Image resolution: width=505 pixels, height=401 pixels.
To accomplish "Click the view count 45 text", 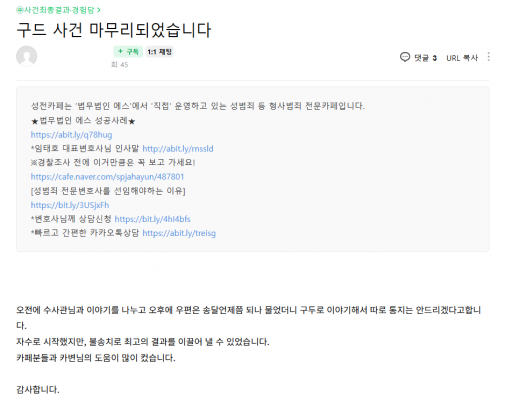I will [x=120, y=64].
